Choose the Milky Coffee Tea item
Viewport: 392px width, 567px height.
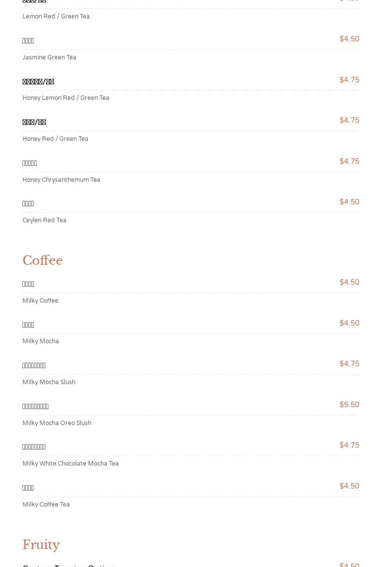click(46, 504)
